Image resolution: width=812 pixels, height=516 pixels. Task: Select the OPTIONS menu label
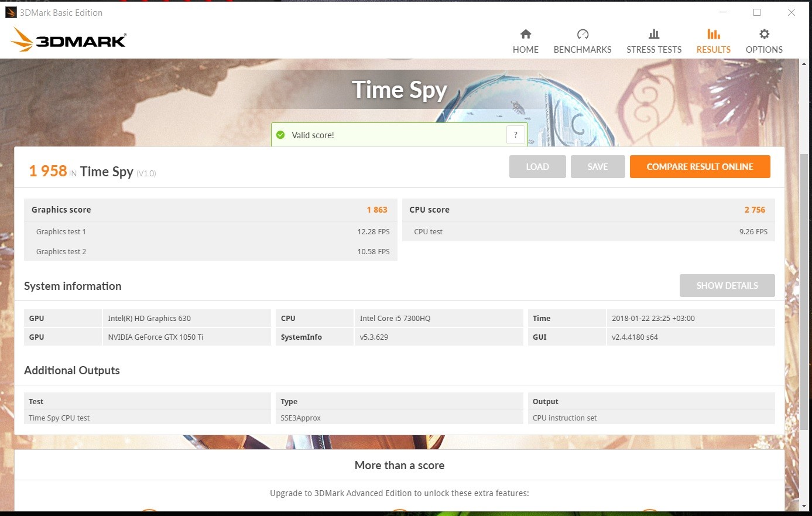pyautogui.click(x=764, y=50)
